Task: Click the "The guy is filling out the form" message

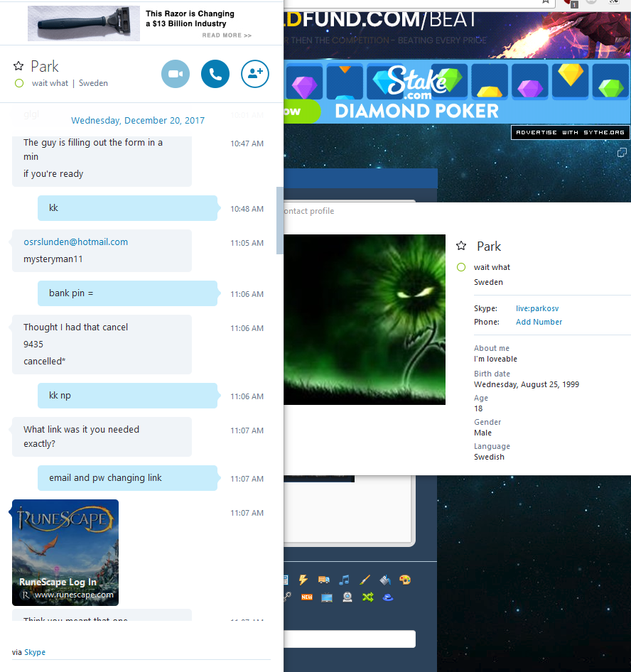Action: tap(93, 150)
